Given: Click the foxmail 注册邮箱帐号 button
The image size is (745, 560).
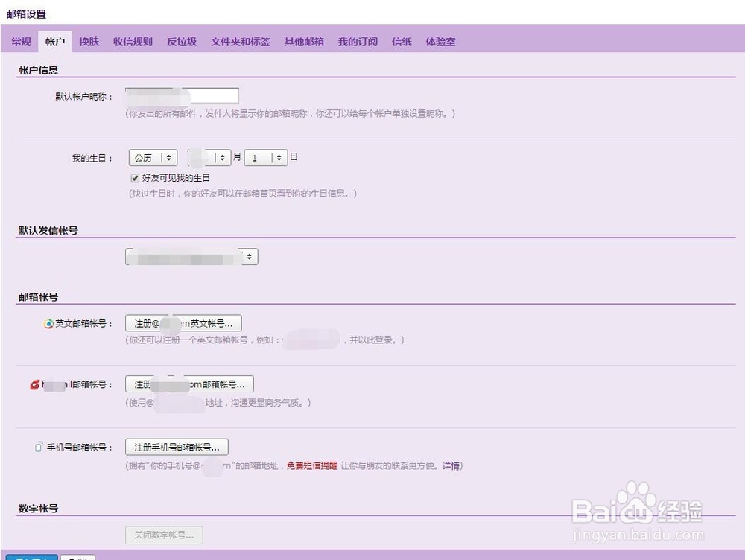Looking at the screenshot, I should (x=189, y=384).
